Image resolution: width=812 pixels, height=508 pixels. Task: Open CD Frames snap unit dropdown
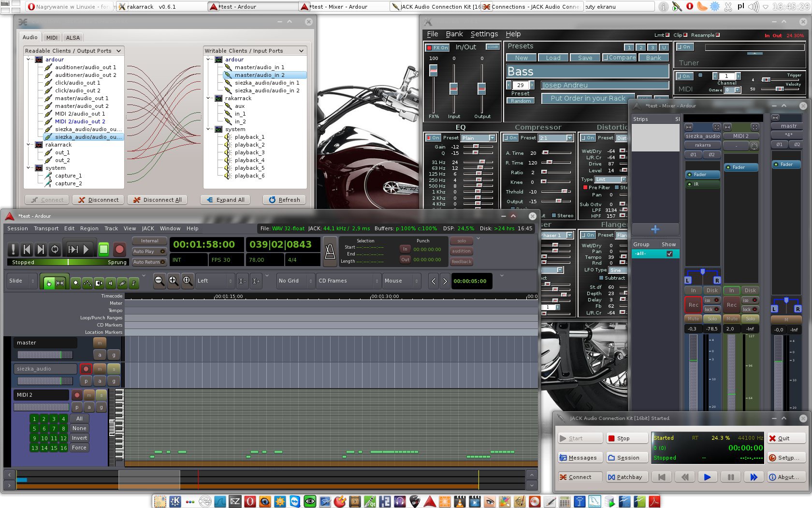point(348,281)
